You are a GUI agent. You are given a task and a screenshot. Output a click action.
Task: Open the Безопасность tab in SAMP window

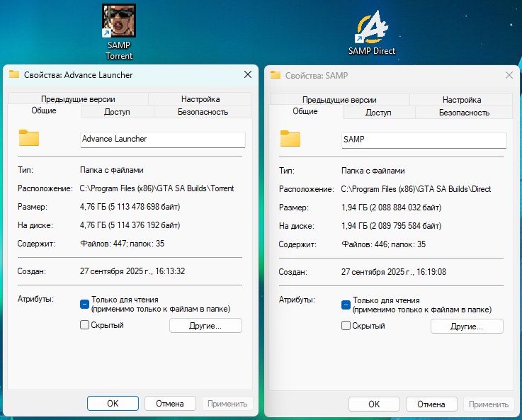464,113
